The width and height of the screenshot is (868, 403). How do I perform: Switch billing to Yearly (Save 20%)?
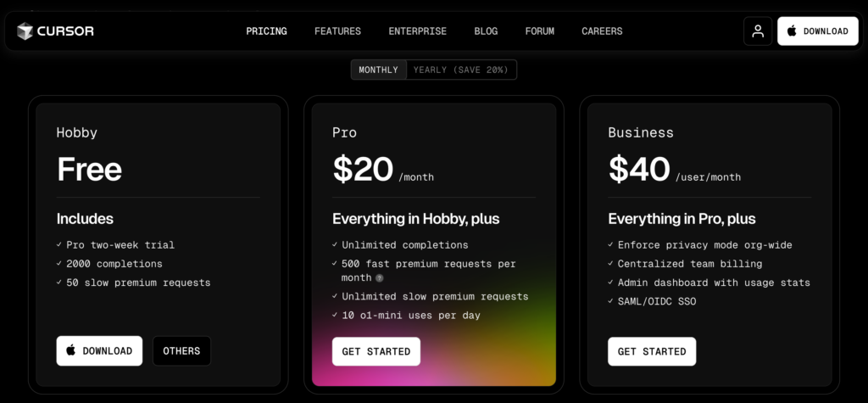pos(461,70)
